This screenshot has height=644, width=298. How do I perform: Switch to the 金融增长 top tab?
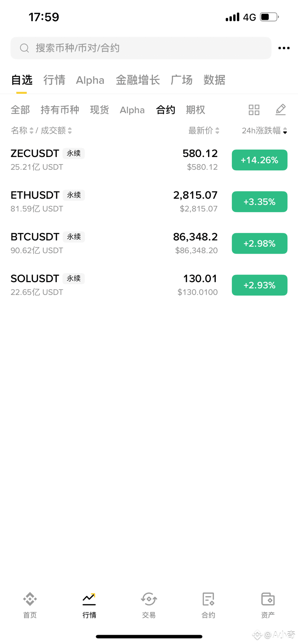click(138, 80)
